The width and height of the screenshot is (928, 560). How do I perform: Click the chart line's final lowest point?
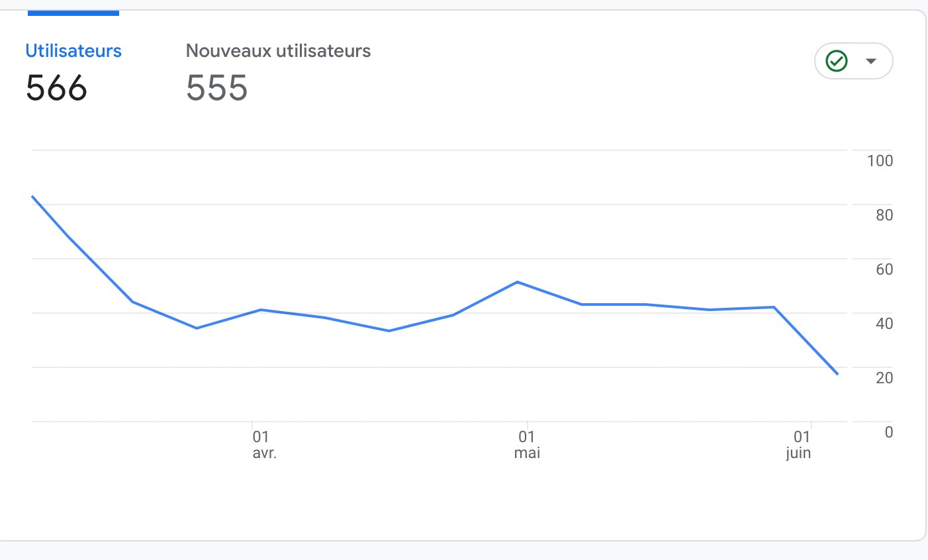pos(837,374)
